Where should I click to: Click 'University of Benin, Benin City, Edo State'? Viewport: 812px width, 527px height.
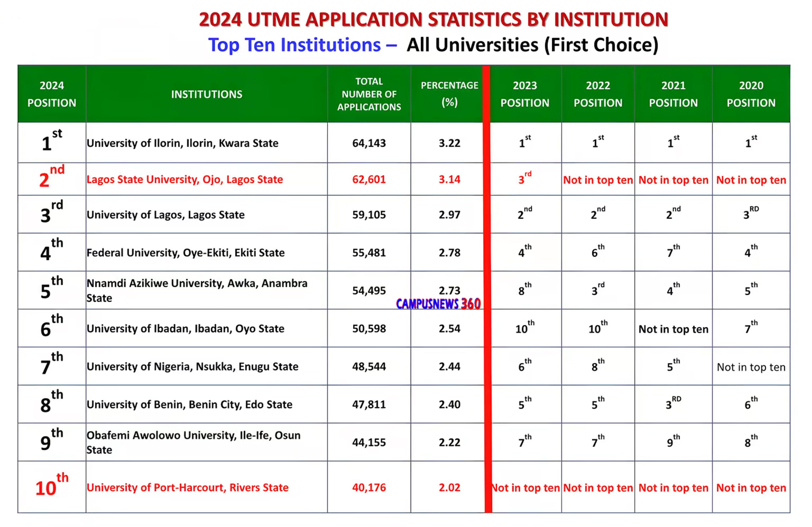[189, 404]
